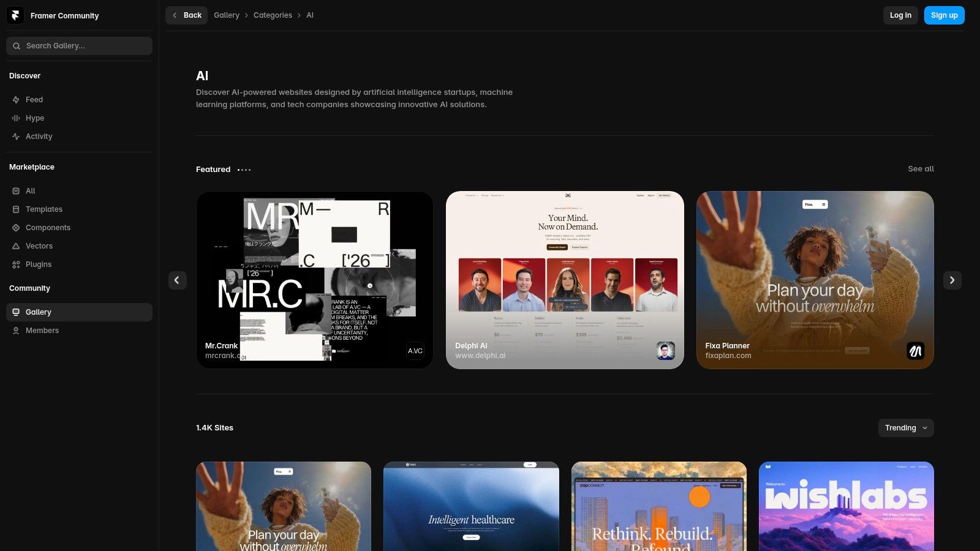Click the Fixa Planner creator logo badge
The image size is (980, 551).
click(x=916, y=351)
